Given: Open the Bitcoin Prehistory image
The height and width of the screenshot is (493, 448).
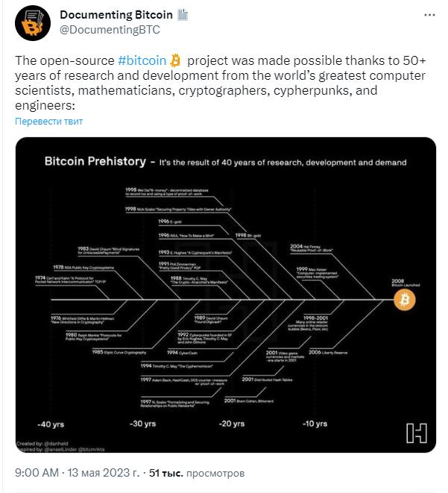Looking at the screenshot, I should pyautogui.click(x=226, y=295).
